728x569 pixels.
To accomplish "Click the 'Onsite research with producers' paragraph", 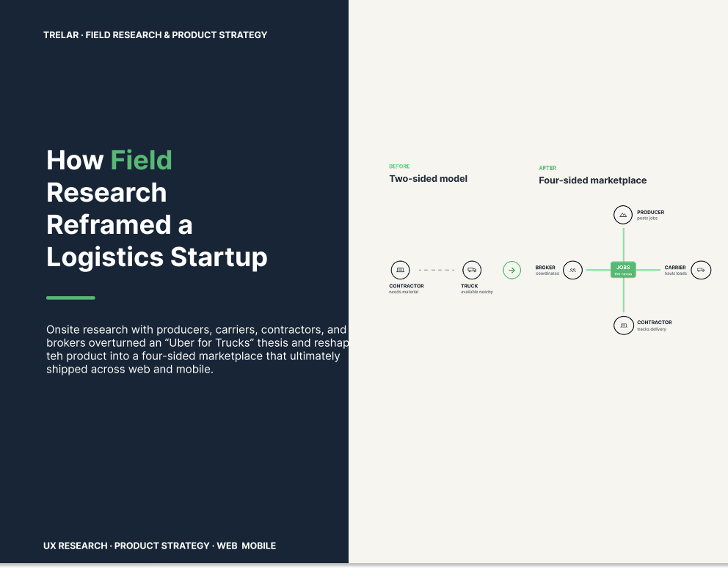I will click(x=197, y=349).
